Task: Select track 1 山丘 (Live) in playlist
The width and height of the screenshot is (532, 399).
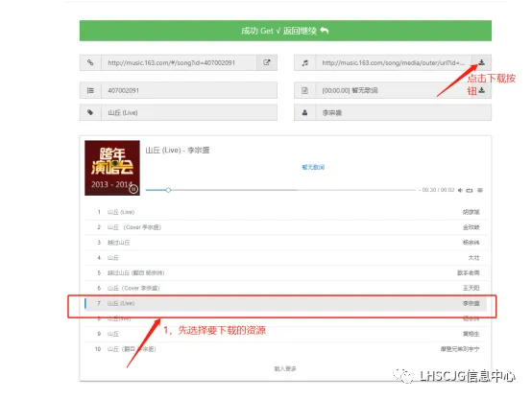Action: click(285, 212)
